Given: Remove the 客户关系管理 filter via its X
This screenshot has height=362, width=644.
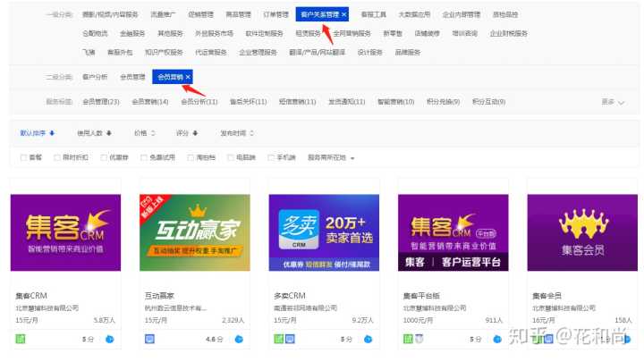Looking at the screenshot, I should coord(344,15).
